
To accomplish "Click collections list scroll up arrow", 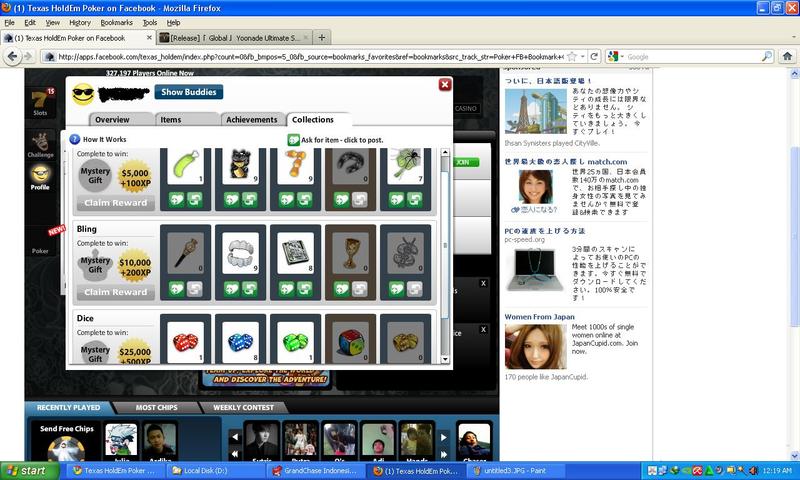I will click(445, 153).
